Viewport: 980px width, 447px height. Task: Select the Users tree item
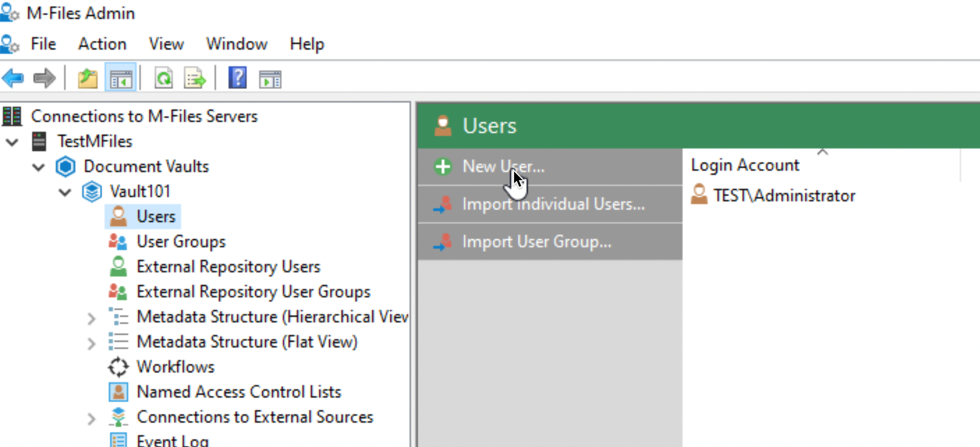156,216
